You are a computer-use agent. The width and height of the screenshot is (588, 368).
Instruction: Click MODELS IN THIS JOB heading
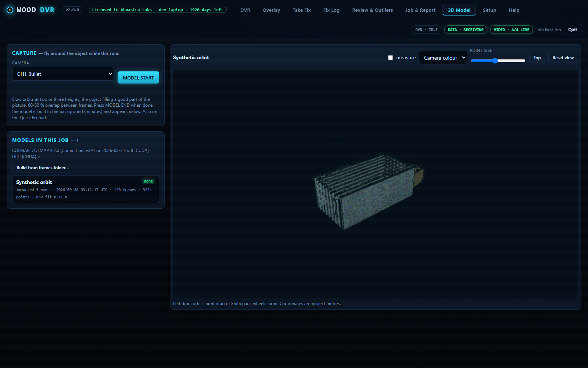coord(40,140)
